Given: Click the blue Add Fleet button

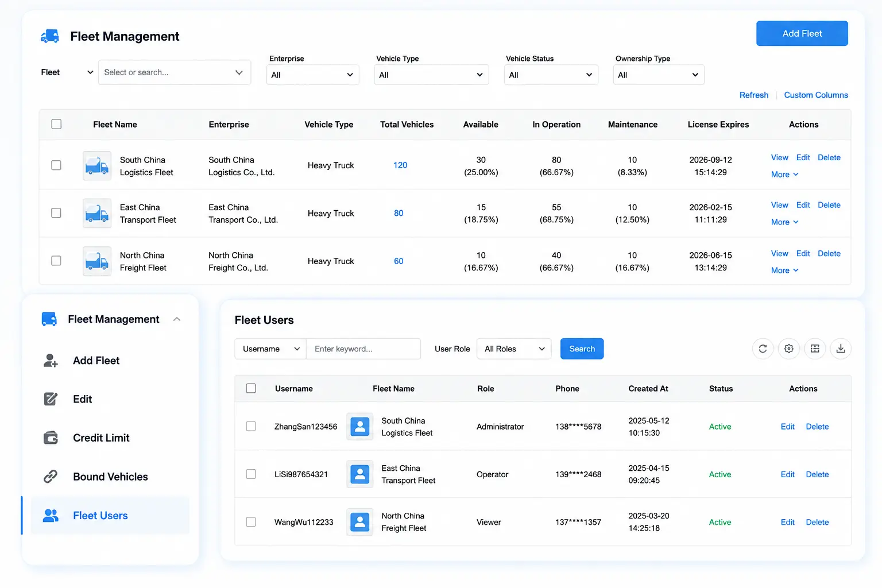Looking at the screenshot, I should click(802, 33).
